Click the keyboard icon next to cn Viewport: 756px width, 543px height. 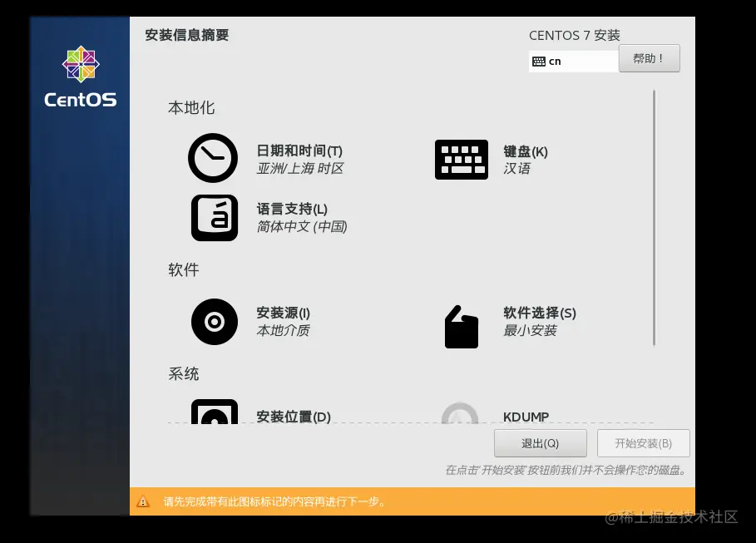click(539, 62)
